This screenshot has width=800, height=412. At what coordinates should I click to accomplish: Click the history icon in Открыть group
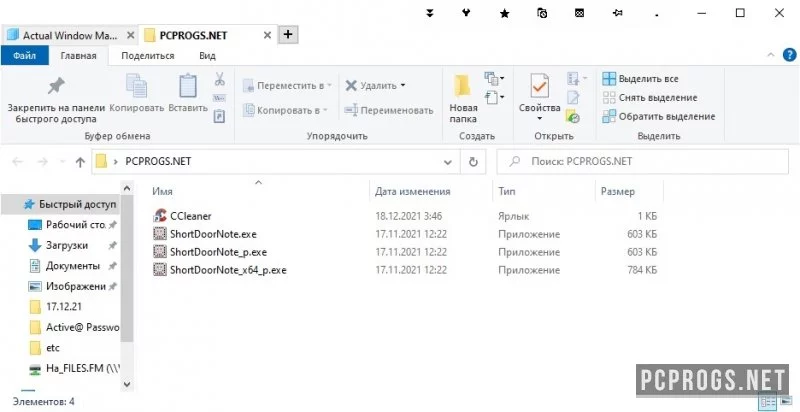[x=573, y=116]
